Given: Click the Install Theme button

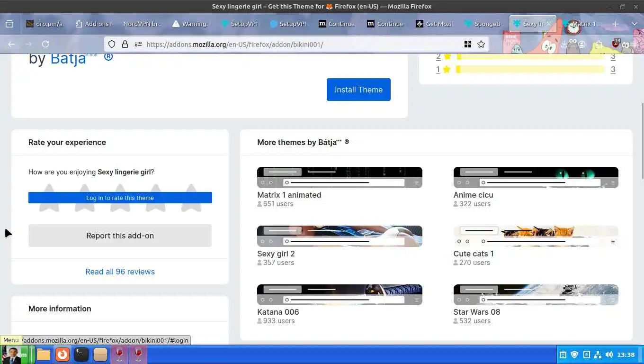Looking at the screenshot, I should (358, 90).
